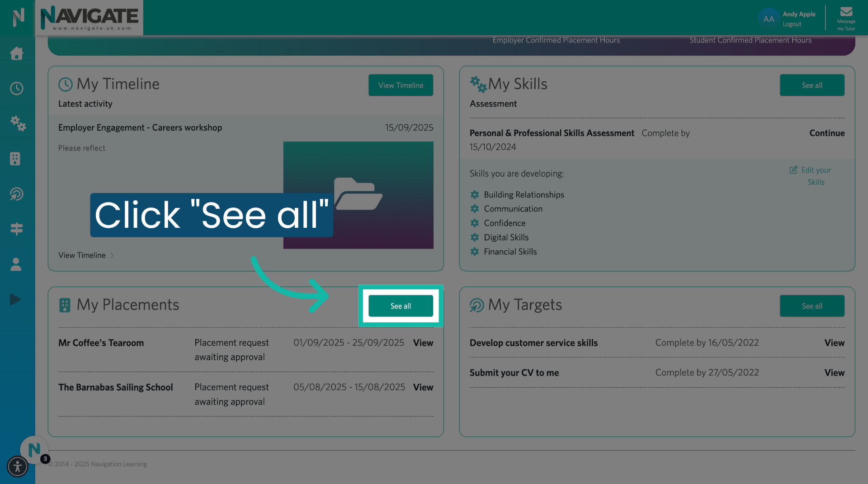Click Andy Apple user name

click(799, 14)
